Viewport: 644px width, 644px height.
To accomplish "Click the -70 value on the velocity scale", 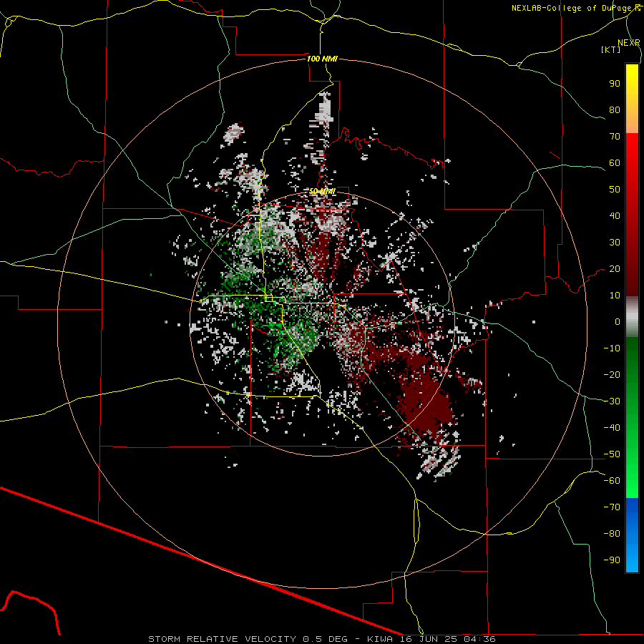I will point(612,507).
